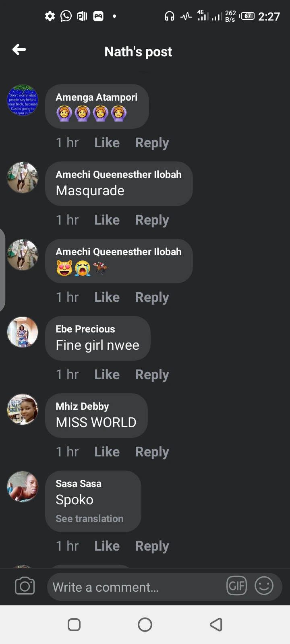
Task: Open the WhatsApp notification icon in status bar
Action: coord(66,16)
